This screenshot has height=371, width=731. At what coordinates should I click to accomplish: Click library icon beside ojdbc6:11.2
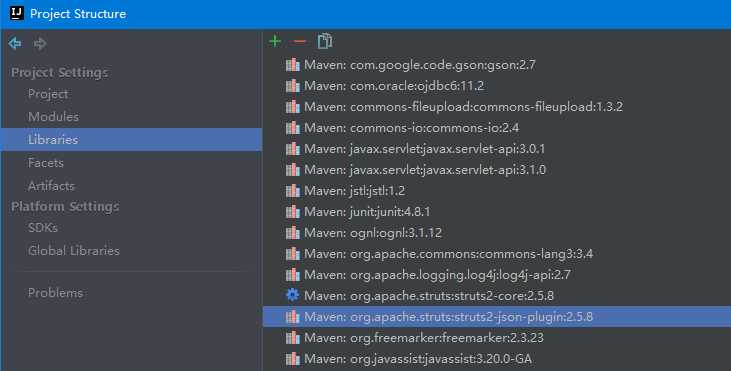pyautogui.click(x=292, y=86)
